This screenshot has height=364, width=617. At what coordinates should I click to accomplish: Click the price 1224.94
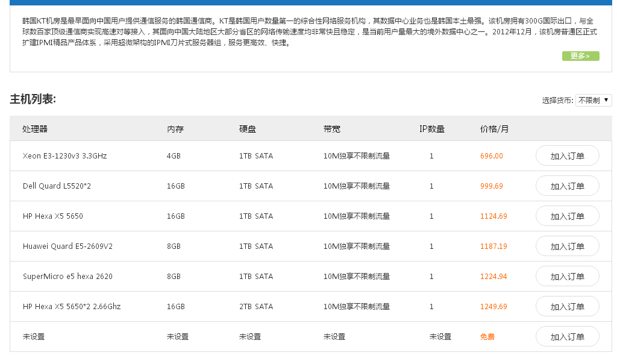pos(493,276)
